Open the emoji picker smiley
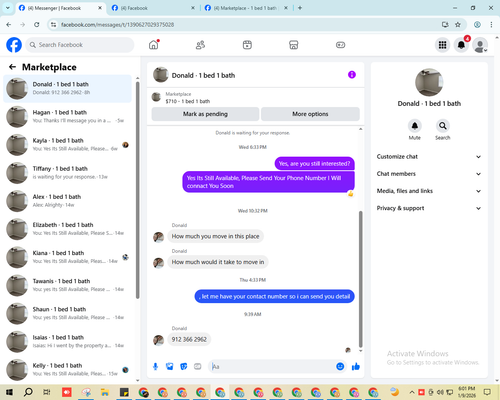Image resolution: width=500 pixels, height=400 pixels. tap(340, 366)
